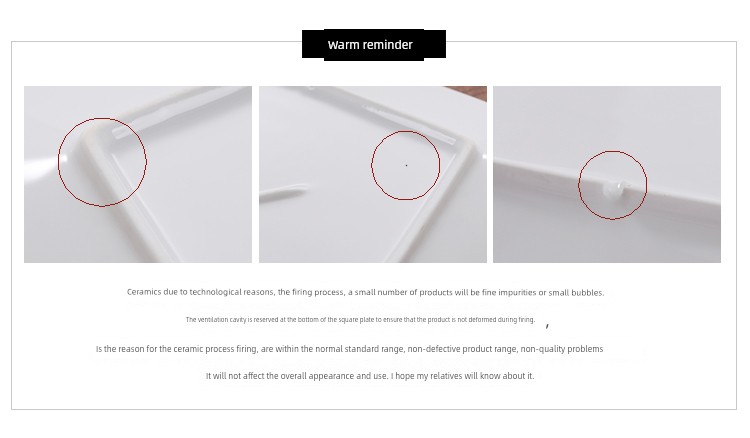The image size is (750, 438).
Task: Select the glaze bubble on plate edge
Action: [614, 188]
